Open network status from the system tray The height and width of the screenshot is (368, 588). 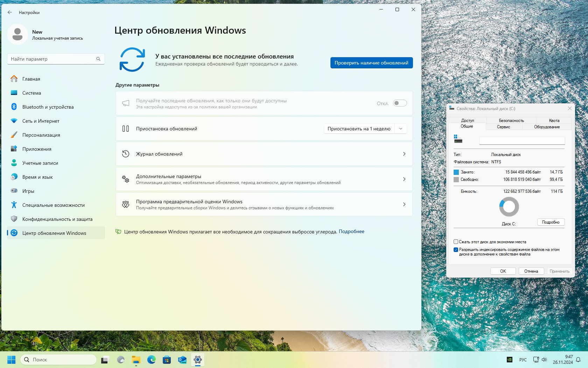click(x=536, y=360)
